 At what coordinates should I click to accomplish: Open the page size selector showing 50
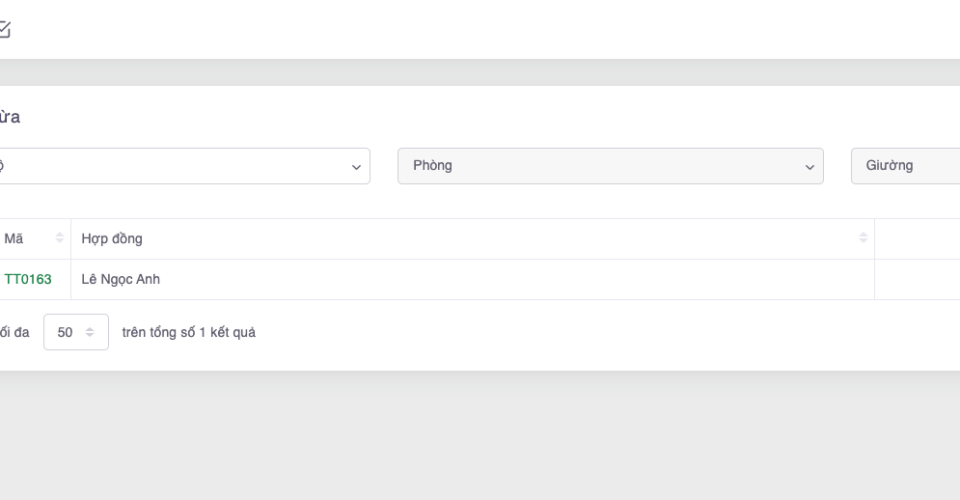[x=75, y=333]
